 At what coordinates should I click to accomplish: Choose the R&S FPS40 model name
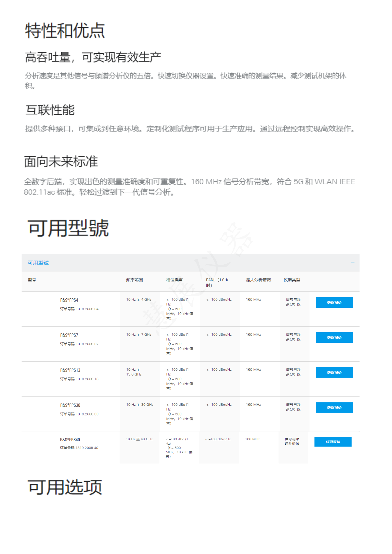[70, 440]
